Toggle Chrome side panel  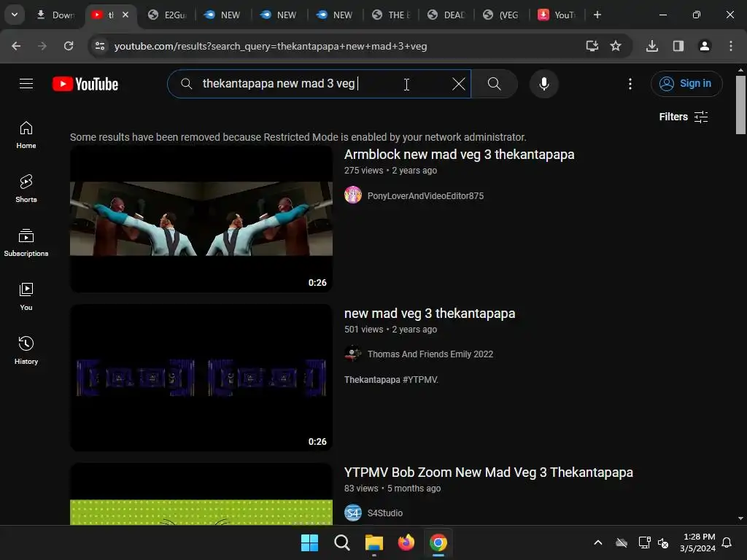[678, 46]
